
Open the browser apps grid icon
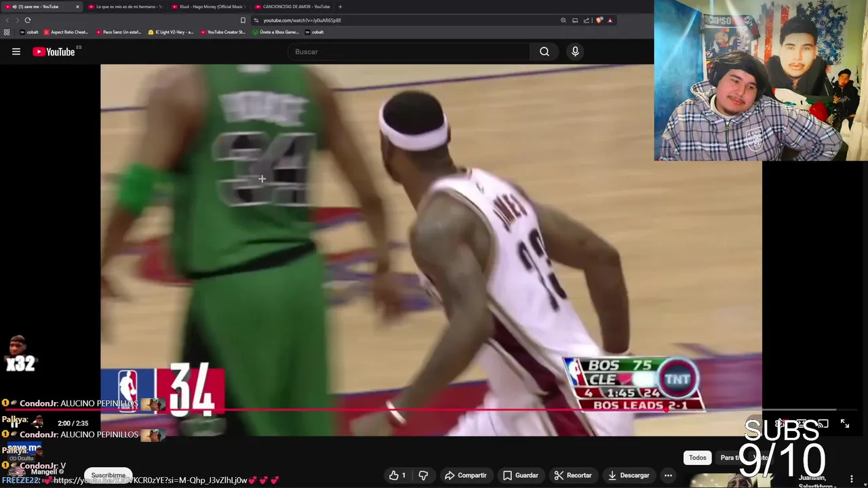tap(7, 32)
